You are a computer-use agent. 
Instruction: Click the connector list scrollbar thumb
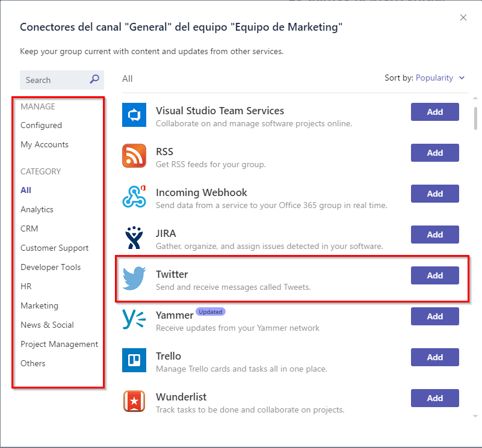(x=475, y=118)
